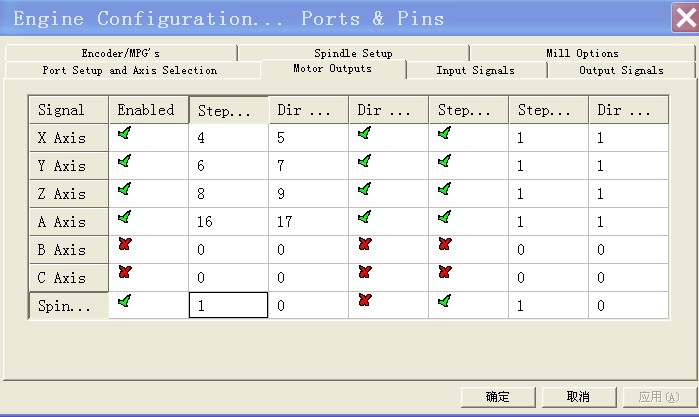Screen dimensions: 699x417
Task: Toggle A Axis Dir Low Active checkmark
Action: tap(364, 217)
